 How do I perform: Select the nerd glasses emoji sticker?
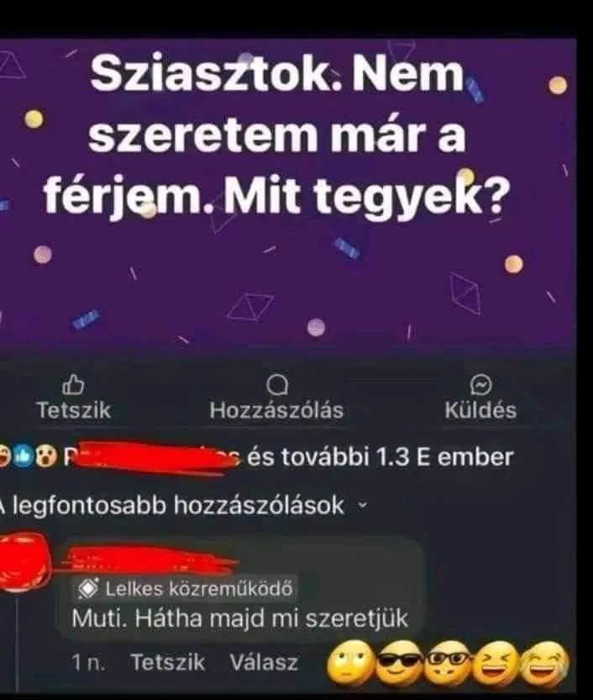[x=449, y=662]
